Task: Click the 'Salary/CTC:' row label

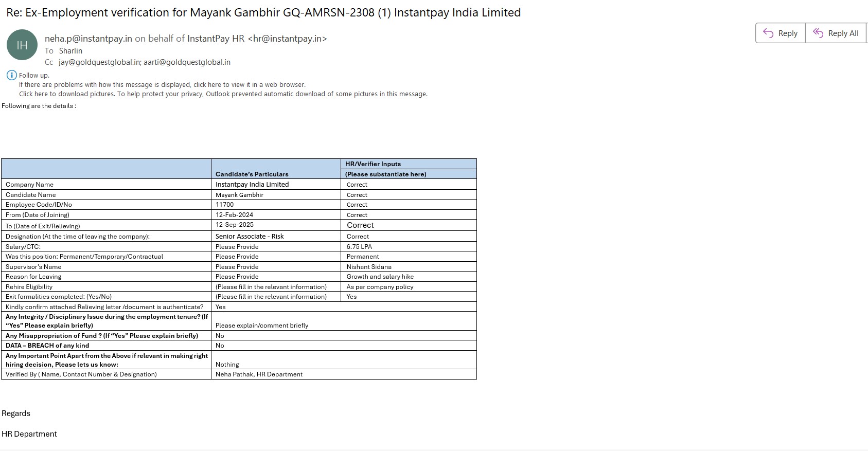Action: click(x=23, y=247)
